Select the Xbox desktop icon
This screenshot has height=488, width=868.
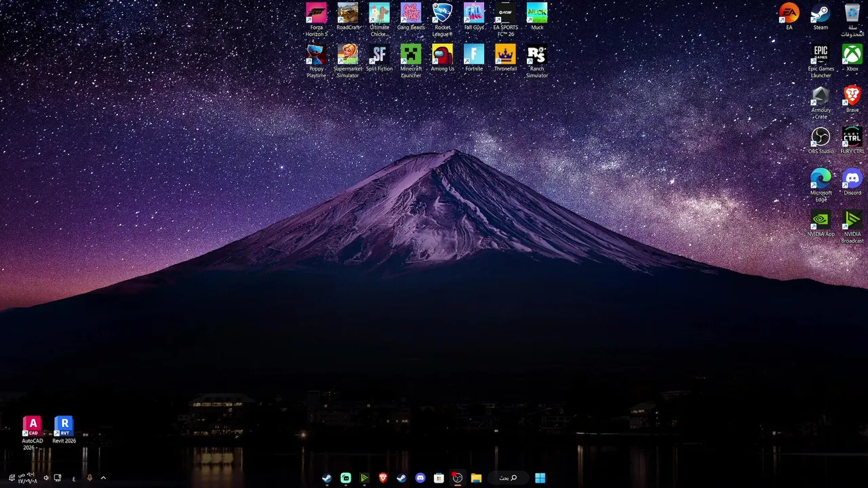(852, 58)
